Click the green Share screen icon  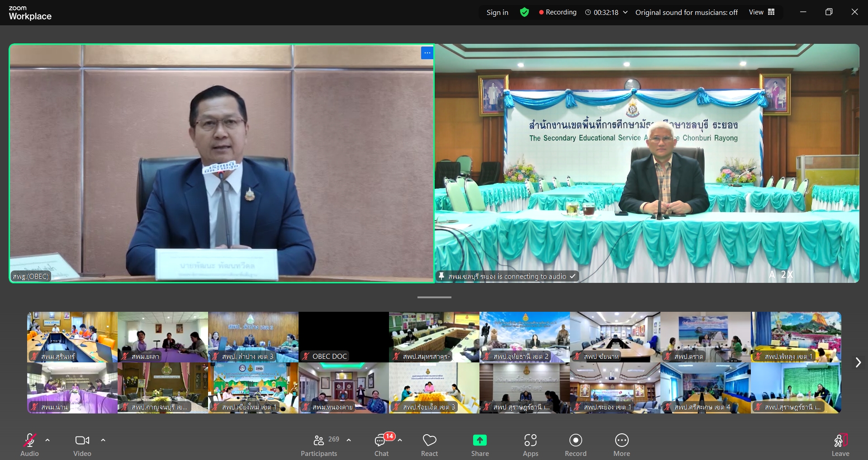[479, 440]
